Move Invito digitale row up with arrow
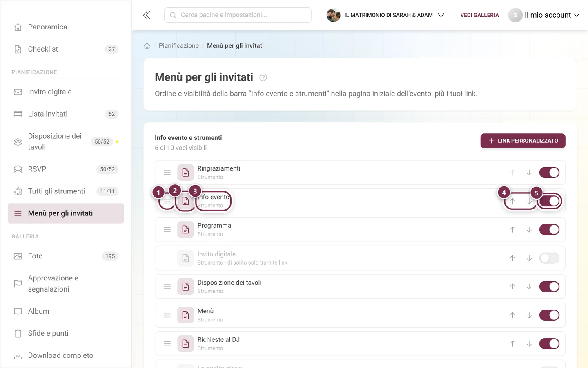 coord(512,258)
